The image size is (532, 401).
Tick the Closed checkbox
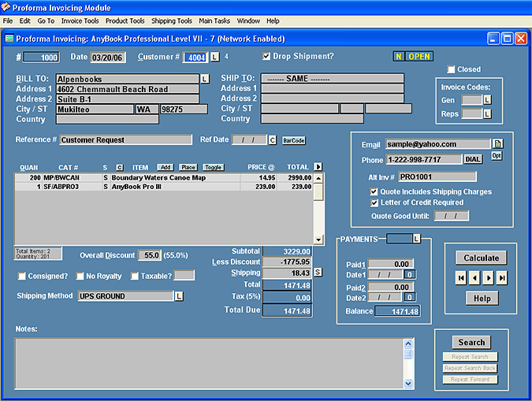tap(451, 69)
